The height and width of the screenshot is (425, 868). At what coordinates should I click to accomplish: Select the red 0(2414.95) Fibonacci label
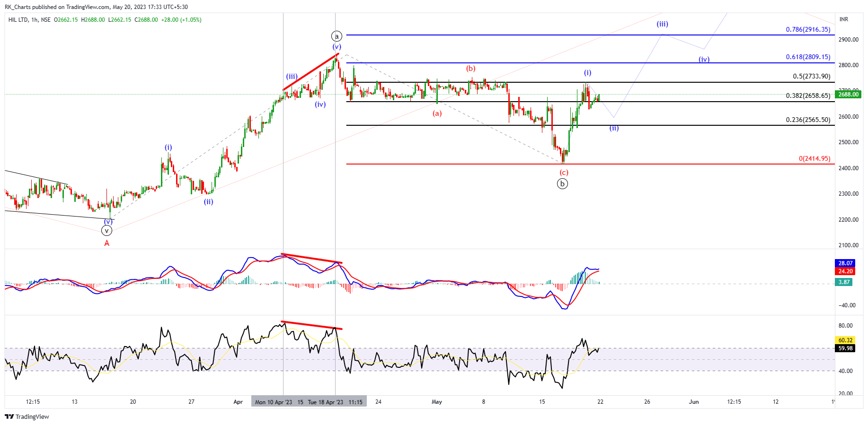[x=815, y=158]
